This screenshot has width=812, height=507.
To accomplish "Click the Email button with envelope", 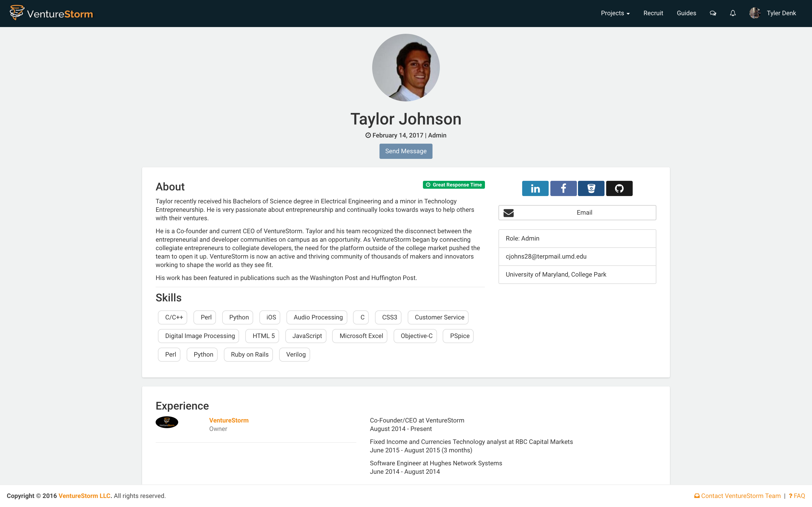I will (x=577, y=213).
